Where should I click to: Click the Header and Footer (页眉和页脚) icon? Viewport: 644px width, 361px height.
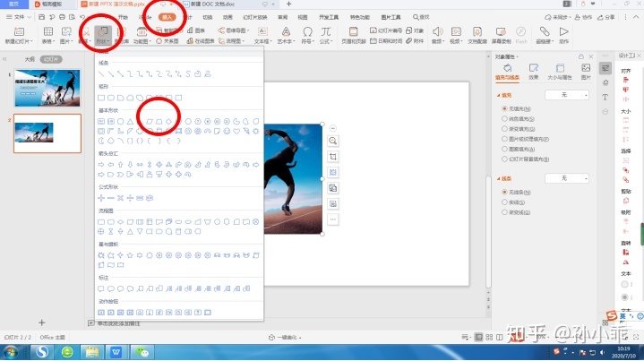click(x=353, y=31)
